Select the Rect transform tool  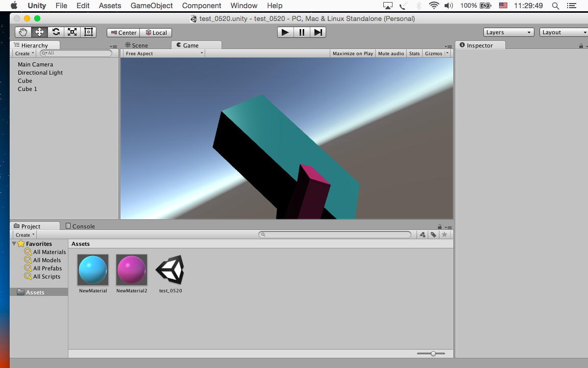(x=88, y=32)
